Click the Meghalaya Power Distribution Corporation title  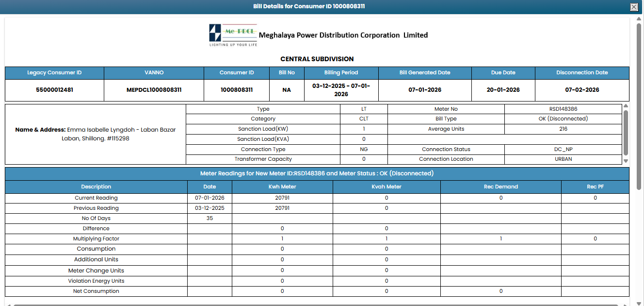343,35
